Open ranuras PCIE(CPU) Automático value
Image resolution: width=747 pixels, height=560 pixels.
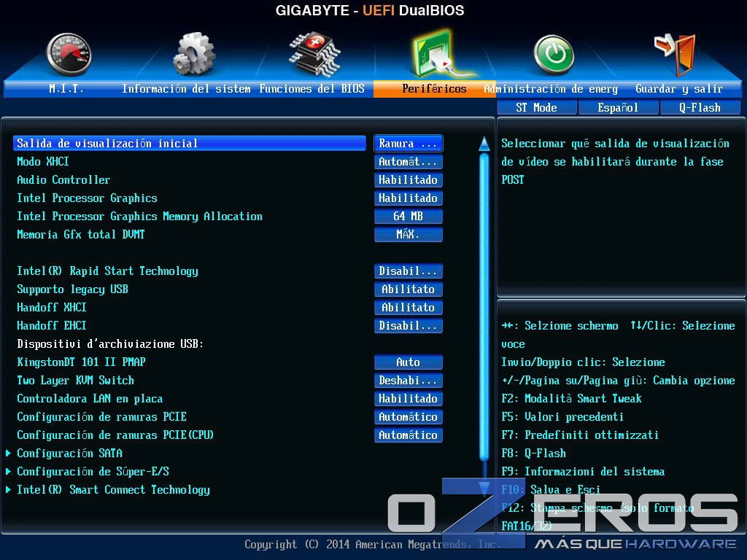pos(409,435)
